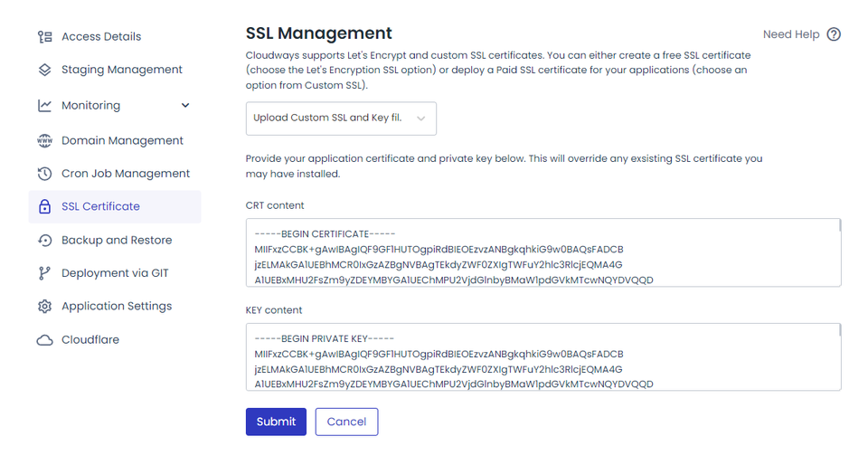Open Application Settings menu item
868x465 pixels.
point(117,307)
